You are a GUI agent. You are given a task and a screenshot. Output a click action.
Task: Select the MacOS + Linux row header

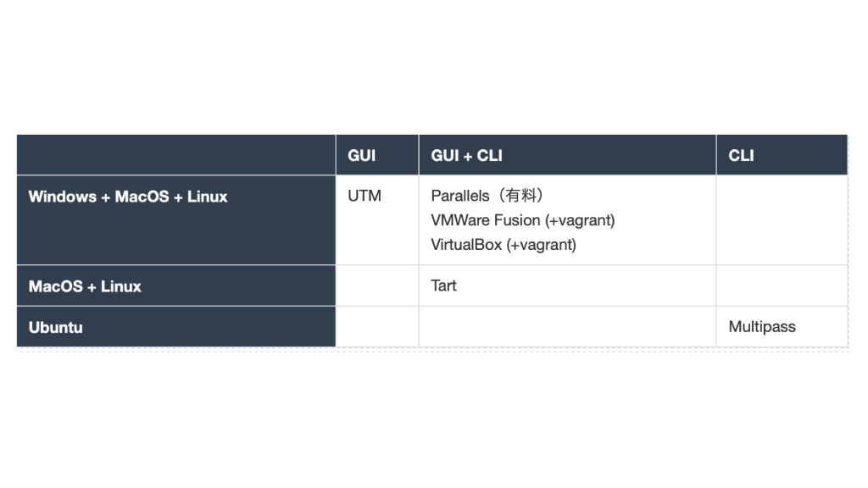tap(85, 286)
